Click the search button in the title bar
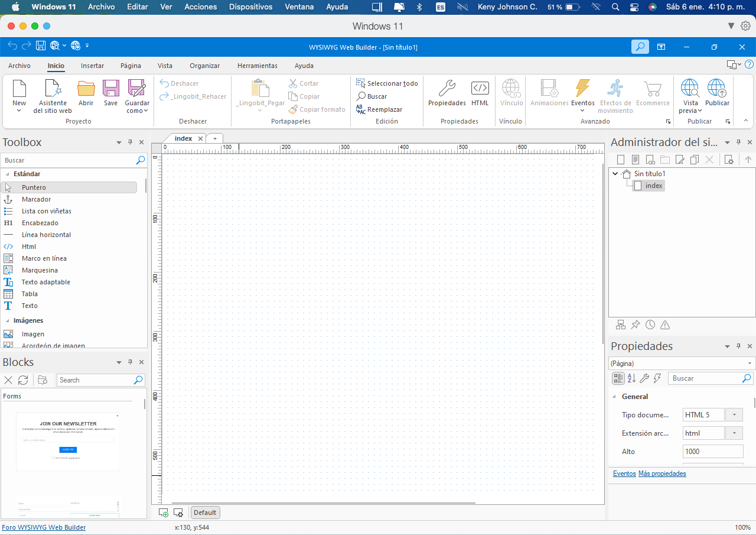756x535 pixels. (640, 47)
